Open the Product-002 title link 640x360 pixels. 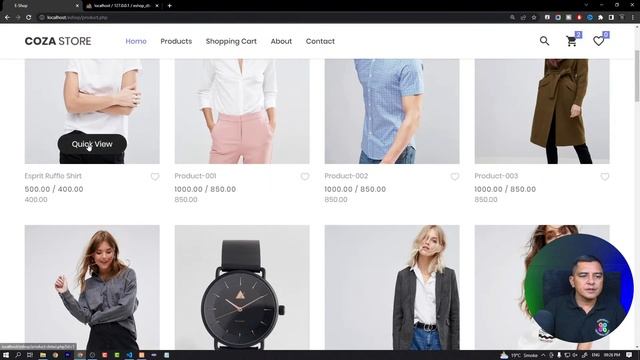click(x=346, y=176)
